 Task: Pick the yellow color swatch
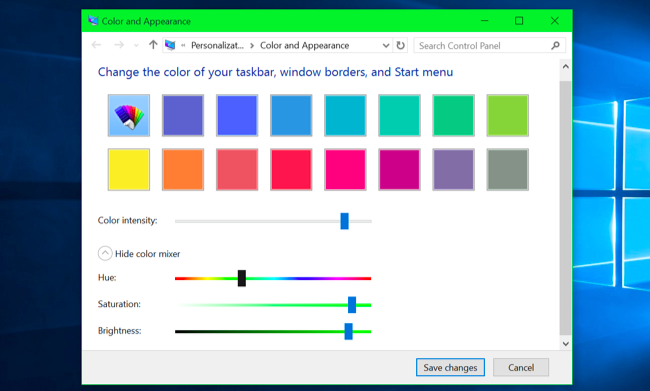129,170
